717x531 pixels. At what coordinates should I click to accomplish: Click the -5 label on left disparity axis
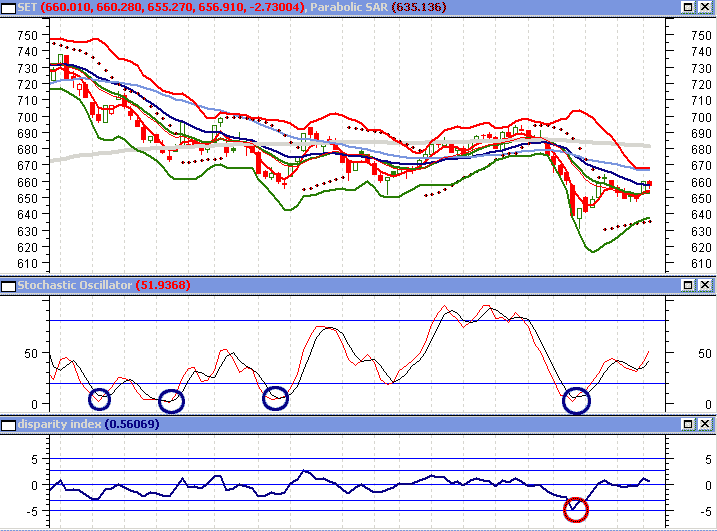32,512
